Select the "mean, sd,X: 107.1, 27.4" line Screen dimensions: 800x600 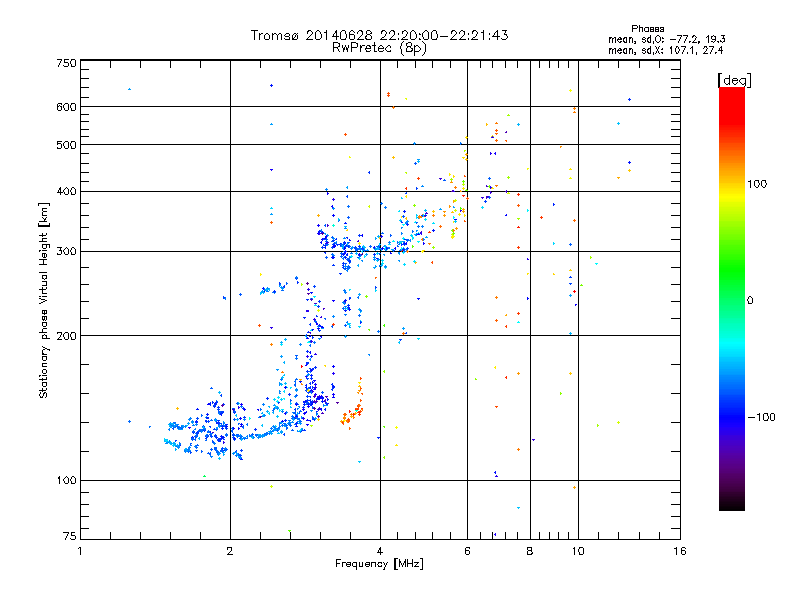pos(665,50)
